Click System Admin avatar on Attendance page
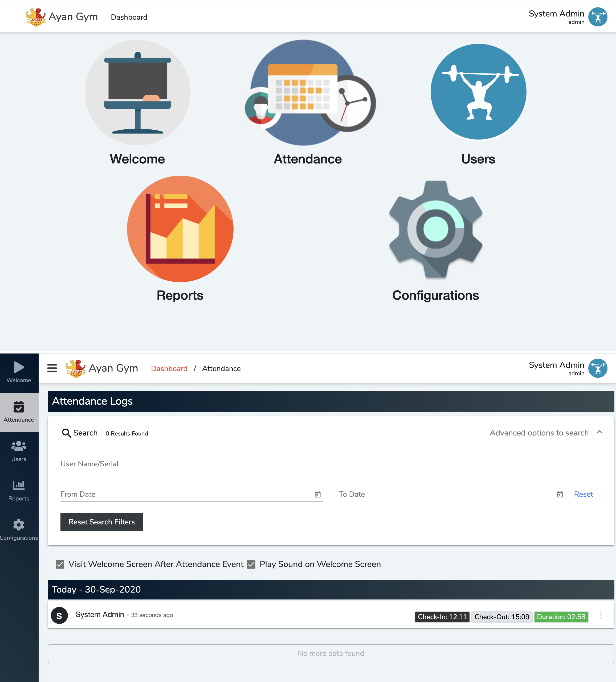 click(x=598, y=368)
